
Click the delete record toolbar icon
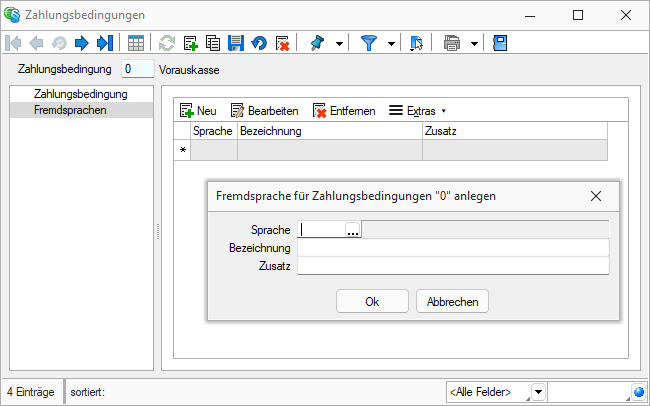coord(282,43)
